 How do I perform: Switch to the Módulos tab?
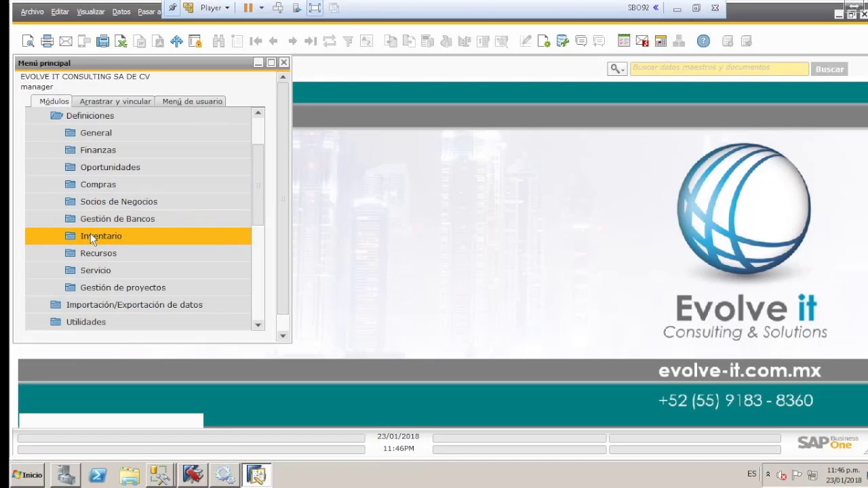pos(54,101)
